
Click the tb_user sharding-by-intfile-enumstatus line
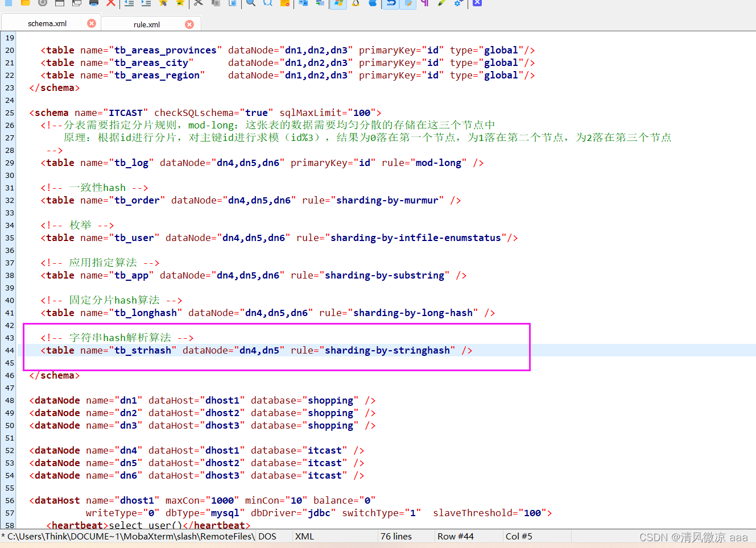pos(279,238)
